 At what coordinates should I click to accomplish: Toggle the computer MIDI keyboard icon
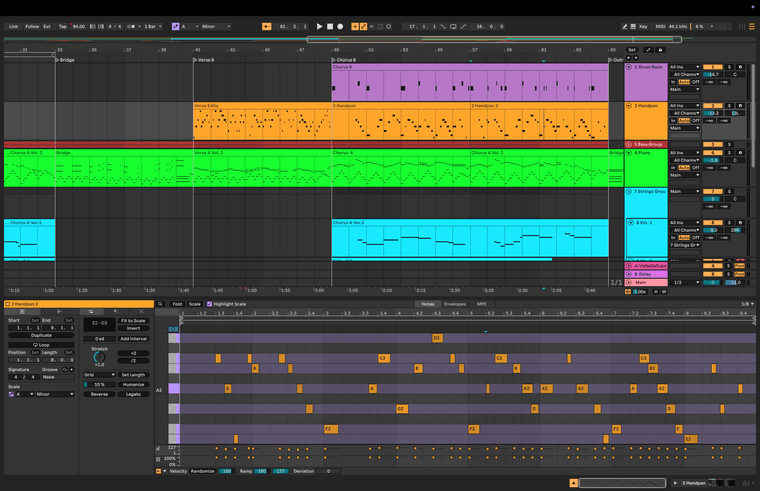click(x=633, y=27)
